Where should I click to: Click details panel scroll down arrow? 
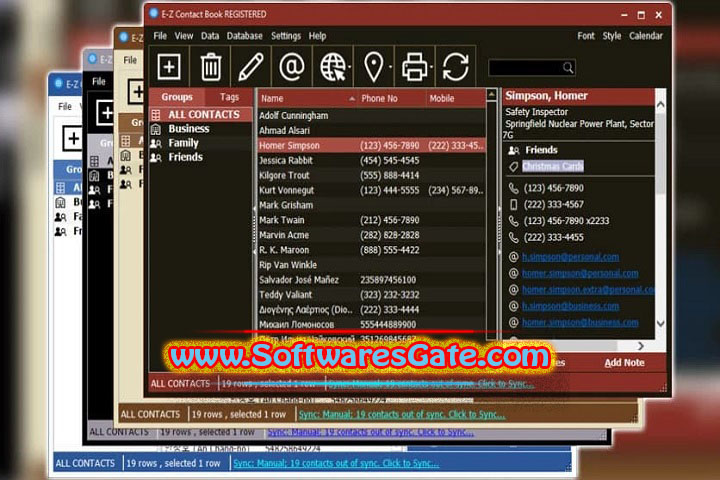[660, 323]
